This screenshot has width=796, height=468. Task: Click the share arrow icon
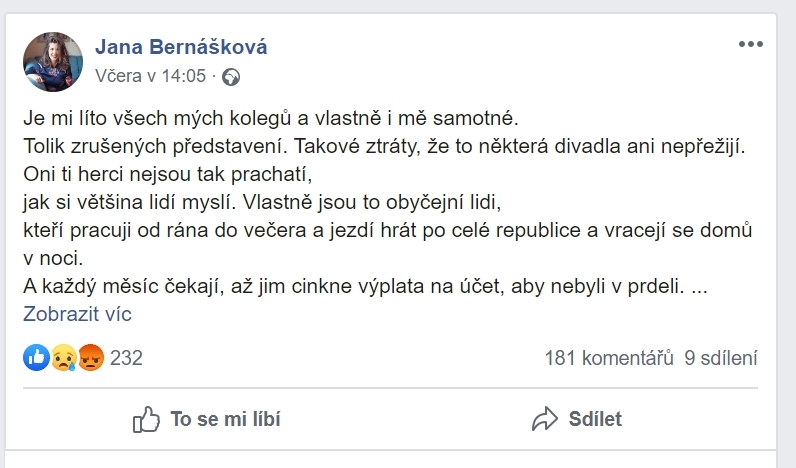click(x=545, y=419)
